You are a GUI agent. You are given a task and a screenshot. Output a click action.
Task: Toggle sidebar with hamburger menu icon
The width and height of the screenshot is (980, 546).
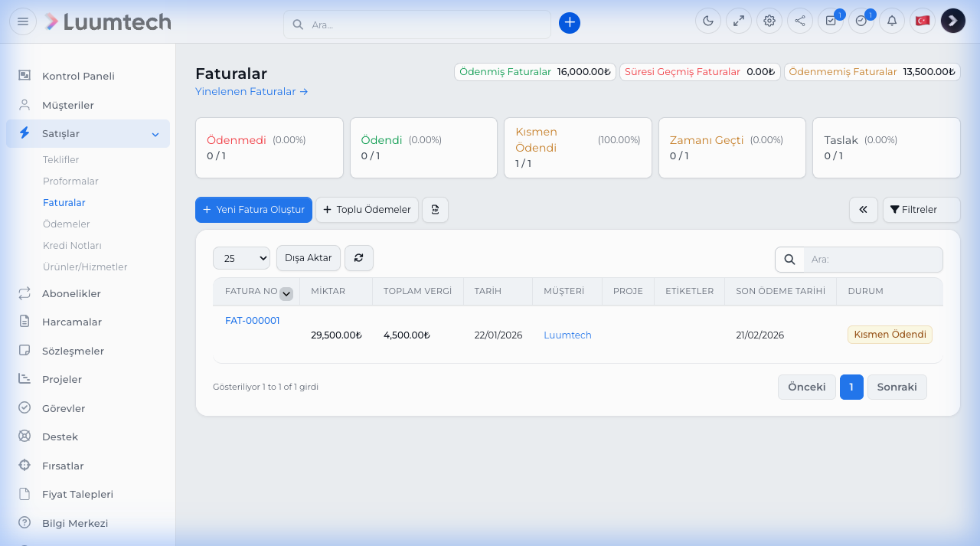click(23, 21)
